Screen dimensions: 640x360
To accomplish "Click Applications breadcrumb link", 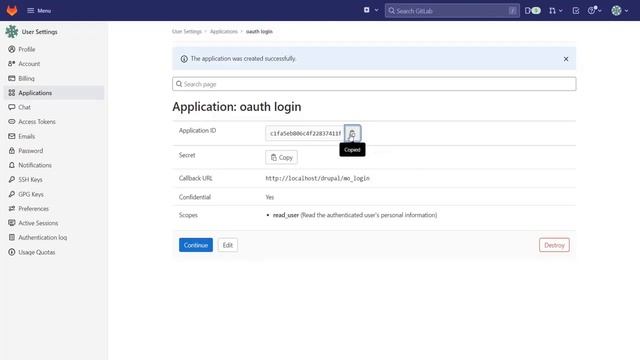I will point(224,31).
